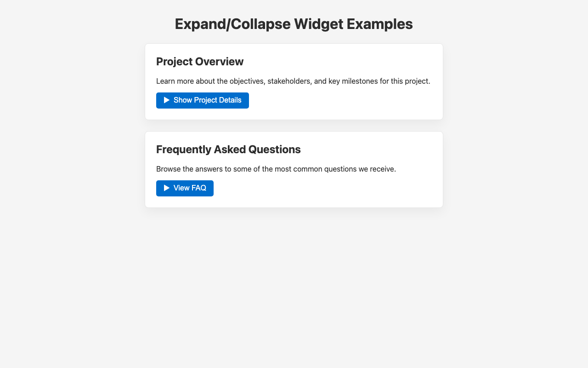Image resolution: width=588 pixels, height=368 pixels.
Task: Expand the Frequently Asked Questions section
Action: point(185,188)
